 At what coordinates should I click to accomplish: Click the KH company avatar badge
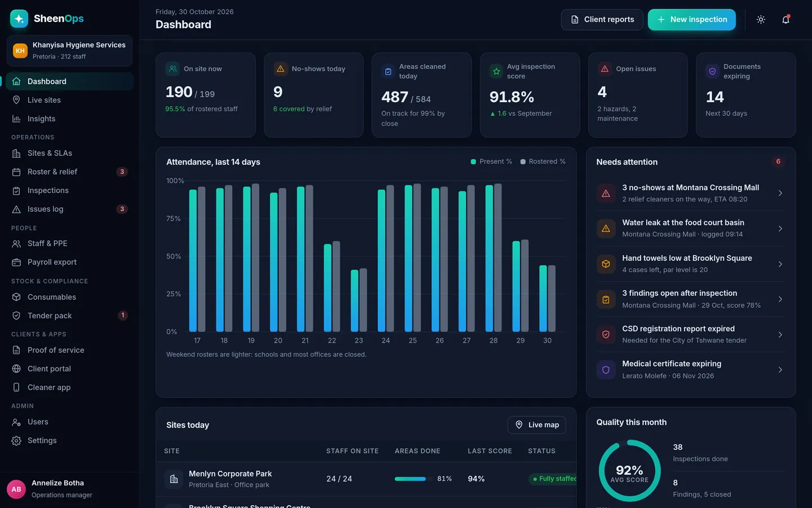(20, 51)
